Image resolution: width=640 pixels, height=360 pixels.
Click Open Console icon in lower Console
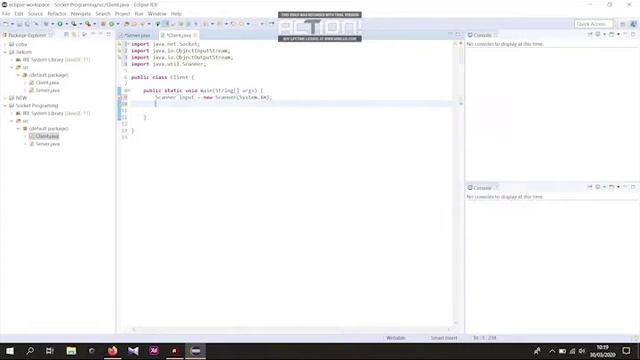(611, 187)
